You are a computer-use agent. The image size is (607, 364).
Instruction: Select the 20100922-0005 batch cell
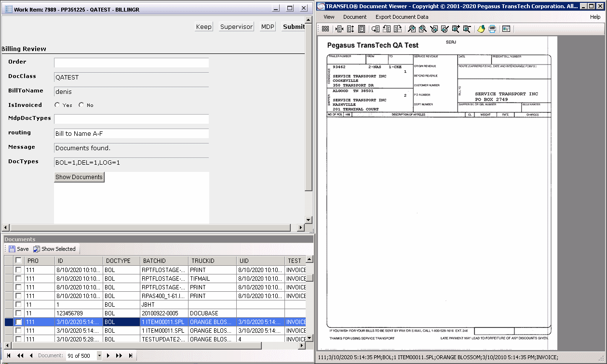(164, 313)
